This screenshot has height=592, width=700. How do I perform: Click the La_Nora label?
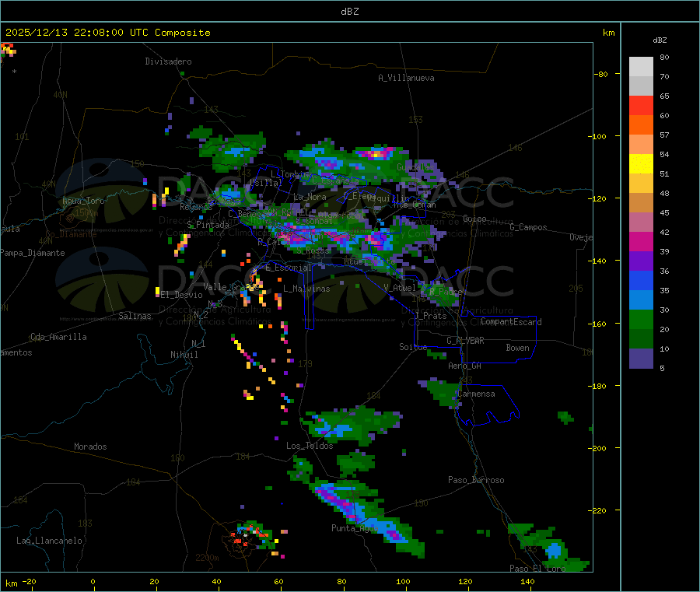310,197
